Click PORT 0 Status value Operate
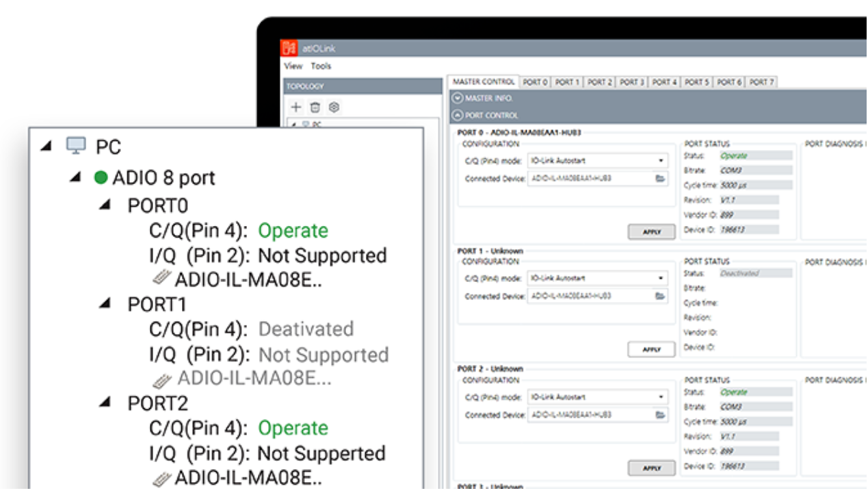The image size is (868, 495). tap(755, 155)
